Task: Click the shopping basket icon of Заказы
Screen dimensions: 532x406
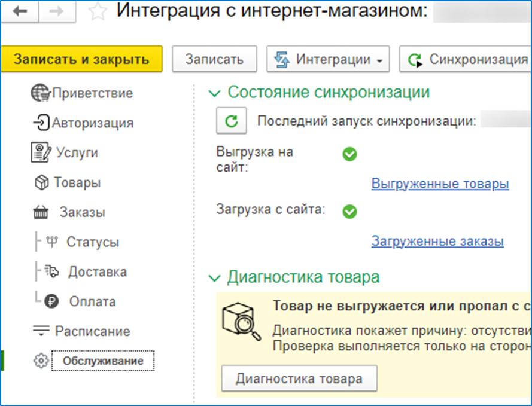Action: 41,212
